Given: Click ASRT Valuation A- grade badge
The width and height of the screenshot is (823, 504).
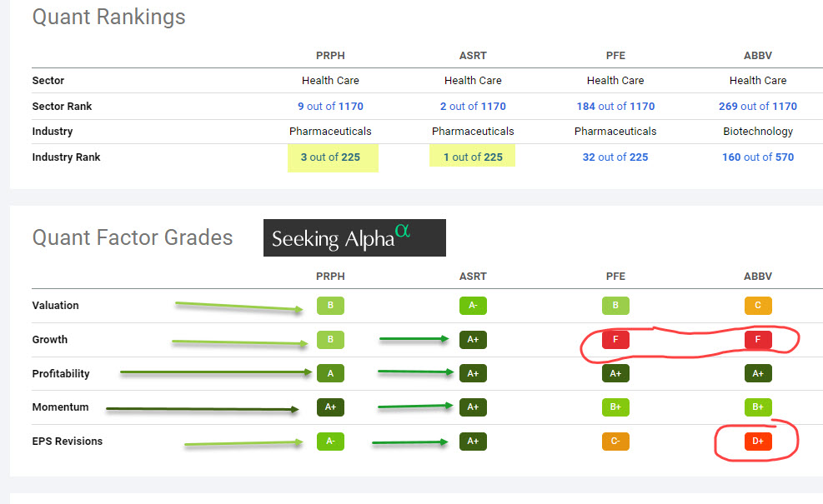Looking at the screenshot, I should (x=473, y=306).
